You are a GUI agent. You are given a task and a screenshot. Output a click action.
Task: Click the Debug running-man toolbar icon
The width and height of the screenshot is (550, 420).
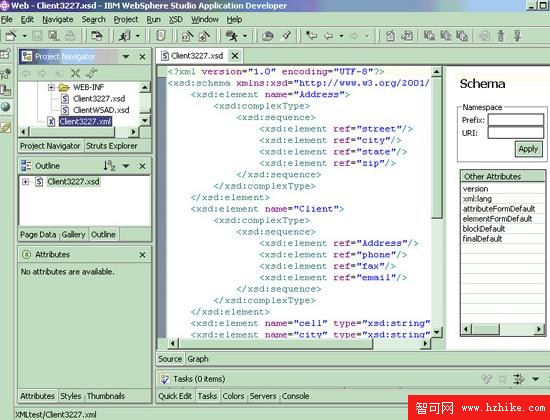point(125,35)
